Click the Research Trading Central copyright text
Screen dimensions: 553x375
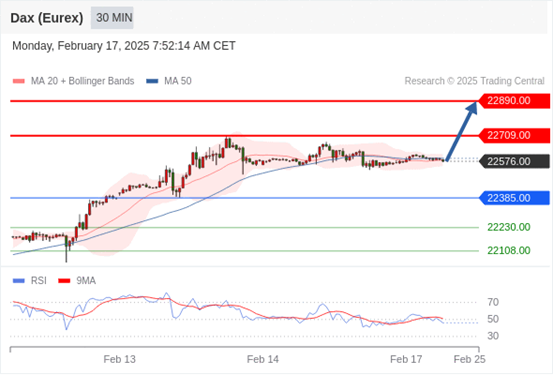474,81
